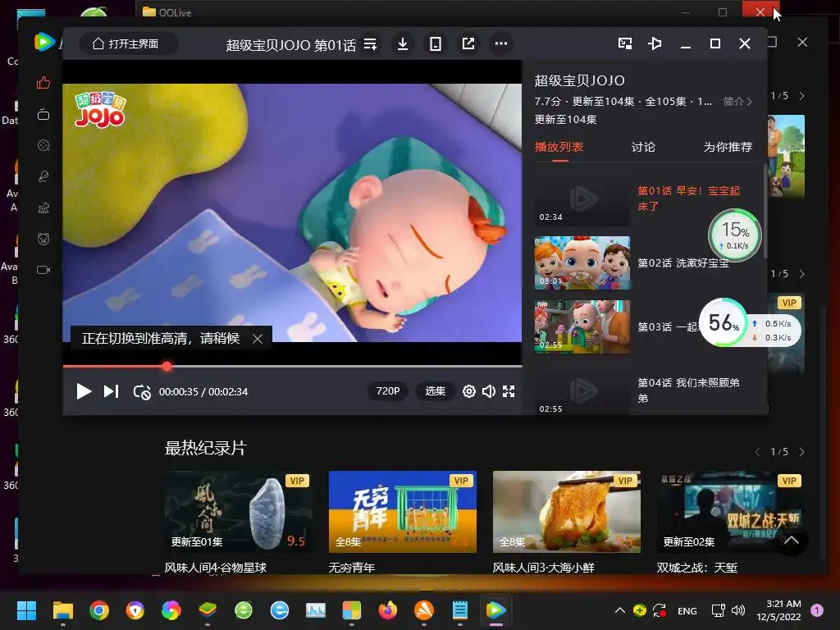This screenshot has width=840, height=630.
Task: Click the download video icon
Action: [402, 44]
